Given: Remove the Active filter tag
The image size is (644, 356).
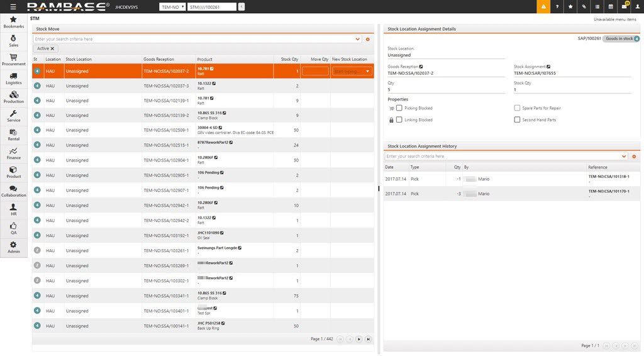Looking at the screenshot, I should pyautogui.click(x=52, y=48).
